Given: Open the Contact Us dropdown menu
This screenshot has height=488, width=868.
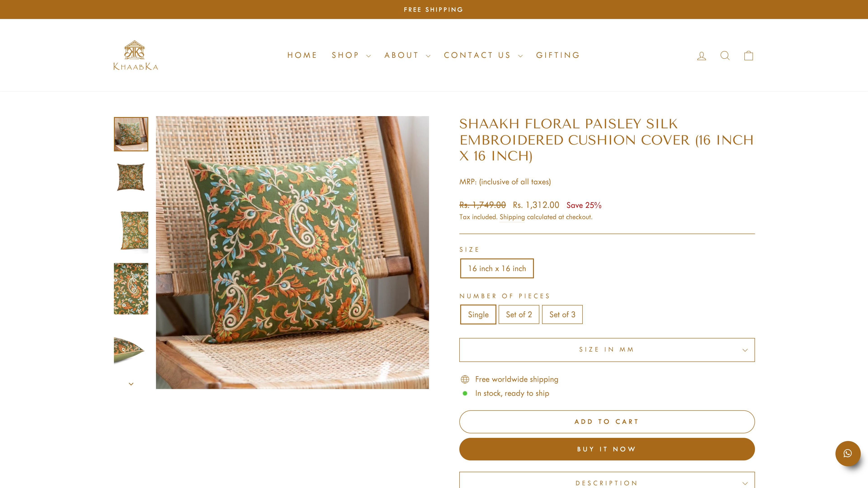Looking at the screenshot, I should pos(483,55).
